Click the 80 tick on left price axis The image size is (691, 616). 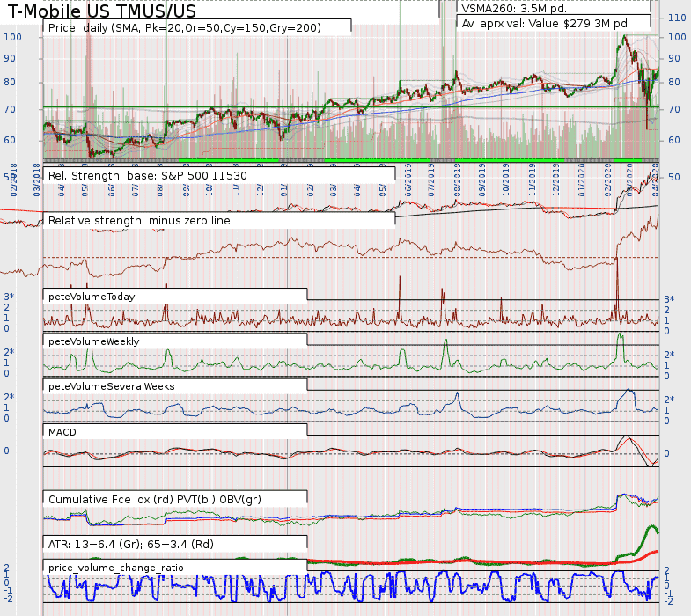[10, 83]
